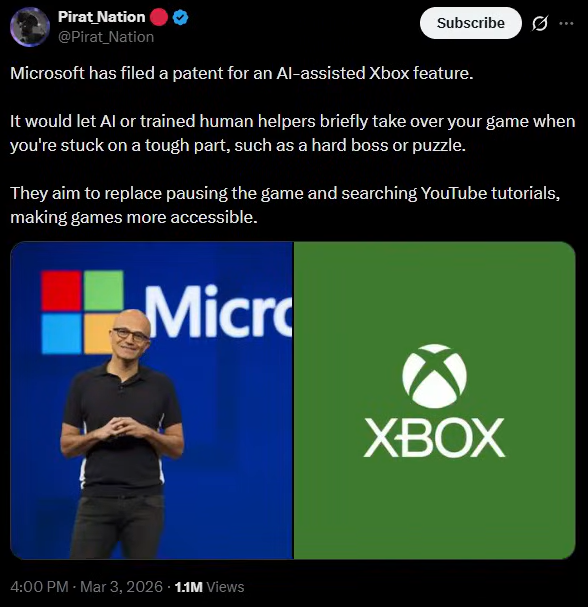
Task: Click the Xbox sphere logo
Action: point(434,376)
